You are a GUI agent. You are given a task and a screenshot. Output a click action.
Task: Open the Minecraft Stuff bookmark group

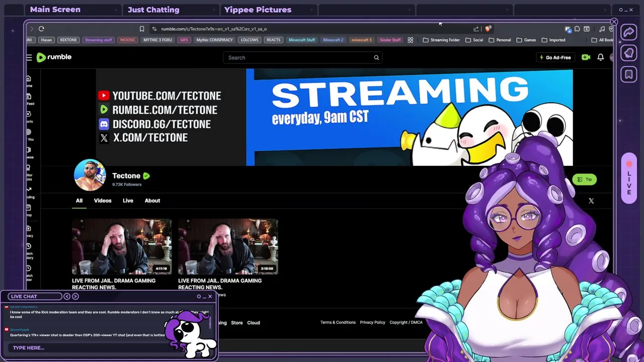(x=302, y=40)
